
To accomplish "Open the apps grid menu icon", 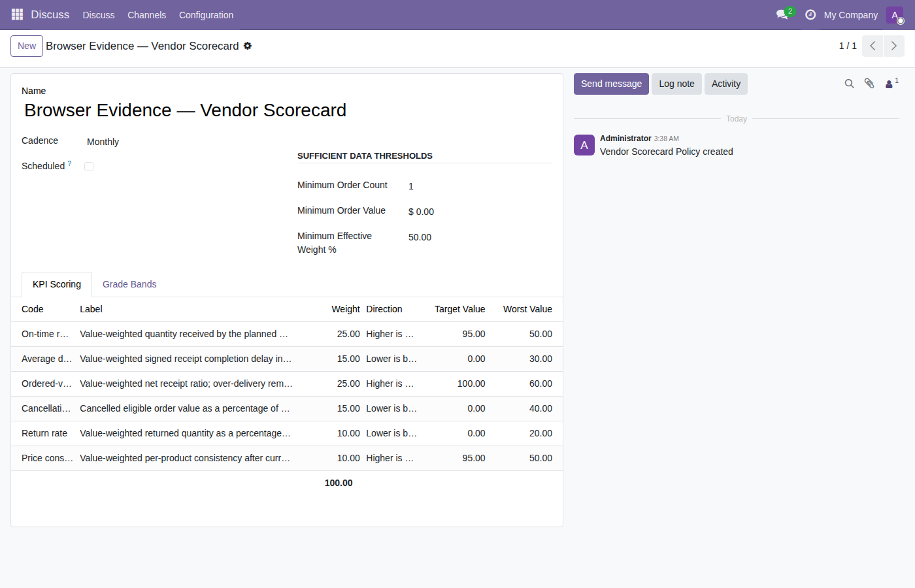I will coord(17,14).
